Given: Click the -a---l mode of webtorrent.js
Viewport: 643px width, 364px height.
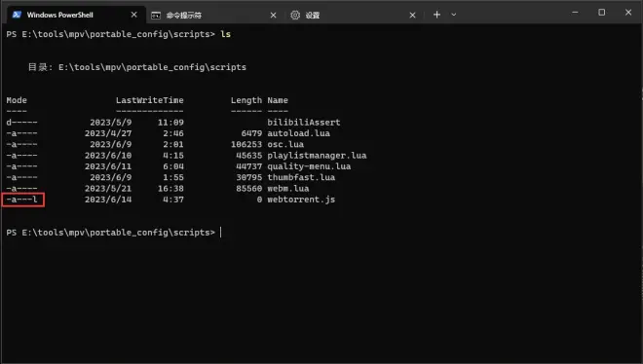Looking at the screenshot, I should (22, 200).
